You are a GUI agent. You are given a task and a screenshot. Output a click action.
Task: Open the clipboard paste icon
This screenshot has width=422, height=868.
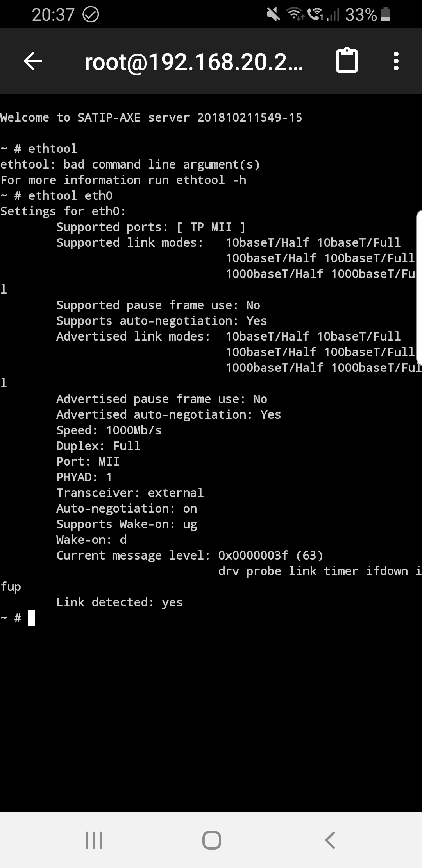(x=347, y=61)
